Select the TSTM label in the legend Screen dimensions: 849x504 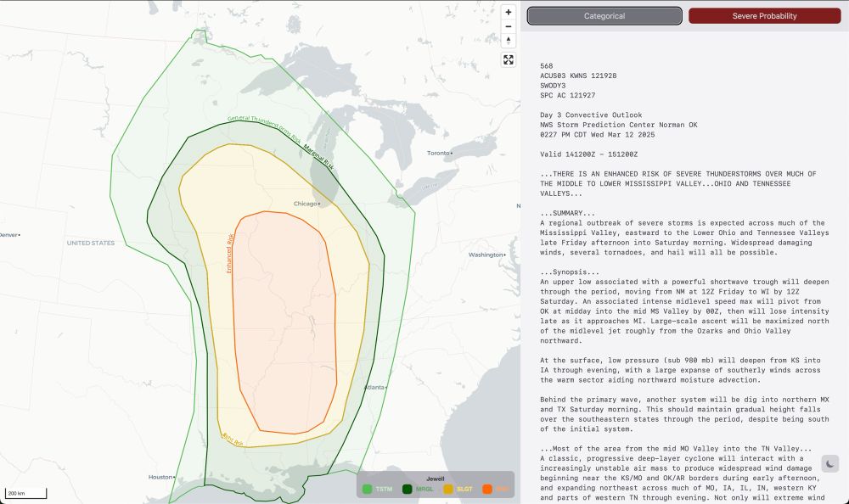point(384,490)
